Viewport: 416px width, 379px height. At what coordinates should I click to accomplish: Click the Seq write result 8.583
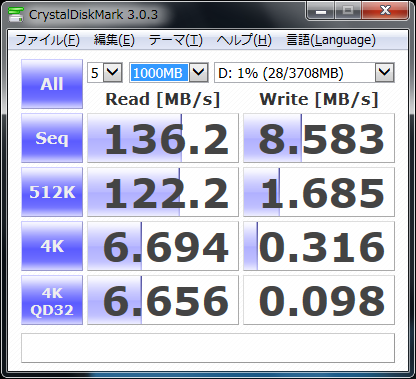pos(319,138)
